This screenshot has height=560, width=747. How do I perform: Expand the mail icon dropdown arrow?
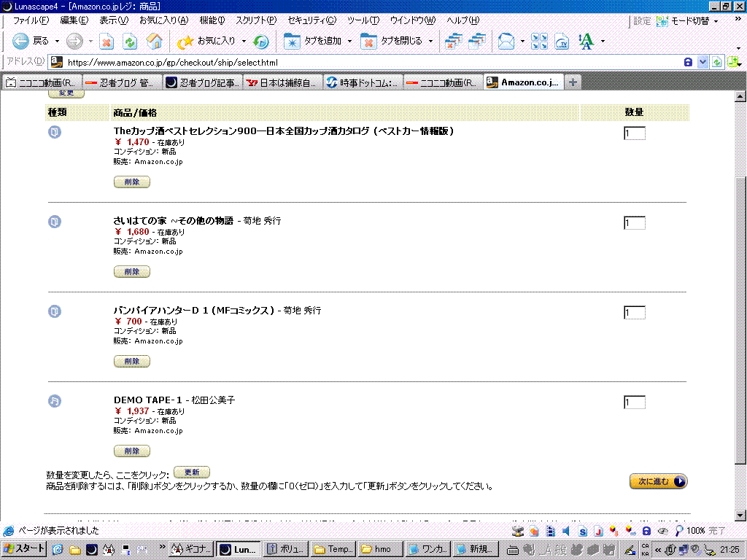(x=522, y=42)
